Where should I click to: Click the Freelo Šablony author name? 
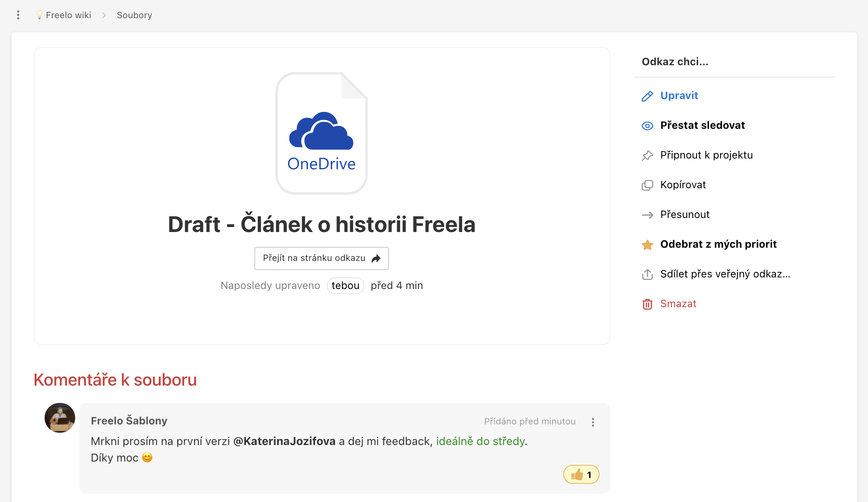pyautogui.click(x=129, y=421)
